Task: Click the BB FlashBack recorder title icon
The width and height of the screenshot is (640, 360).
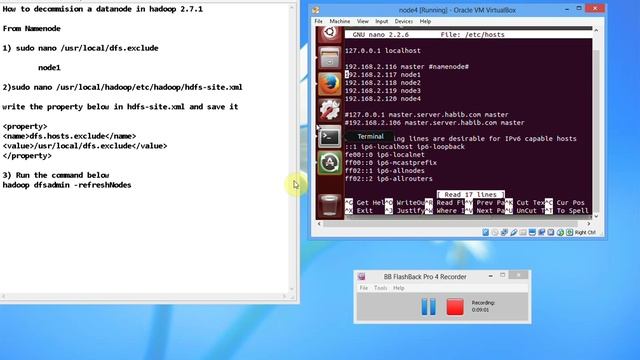Action: pyautogui.click(x=362, y=276)
